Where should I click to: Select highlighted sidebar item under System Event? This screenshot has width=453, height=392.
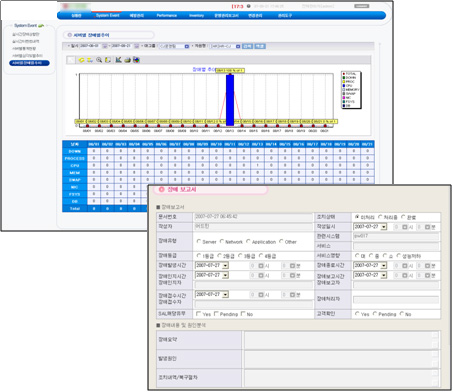29,63
